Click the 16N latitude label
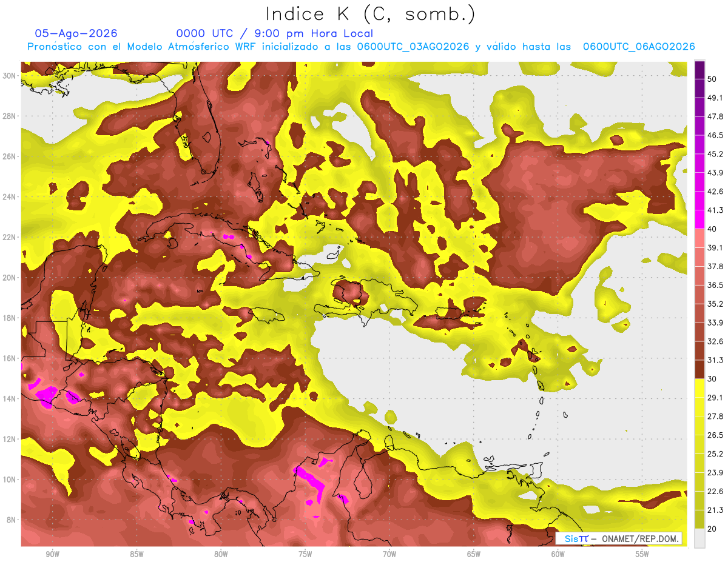The height and width of the screenshot is (562, 728). coord(10,358)
